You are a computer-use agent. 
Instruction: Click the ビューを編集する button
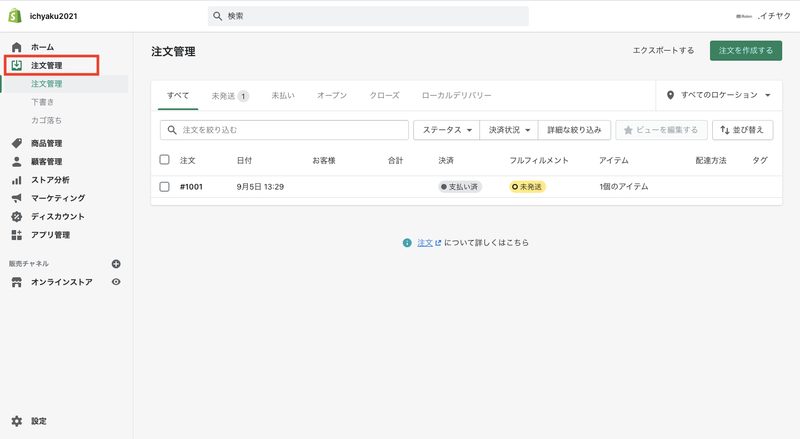pyautogui.click(x=661, y=130)
